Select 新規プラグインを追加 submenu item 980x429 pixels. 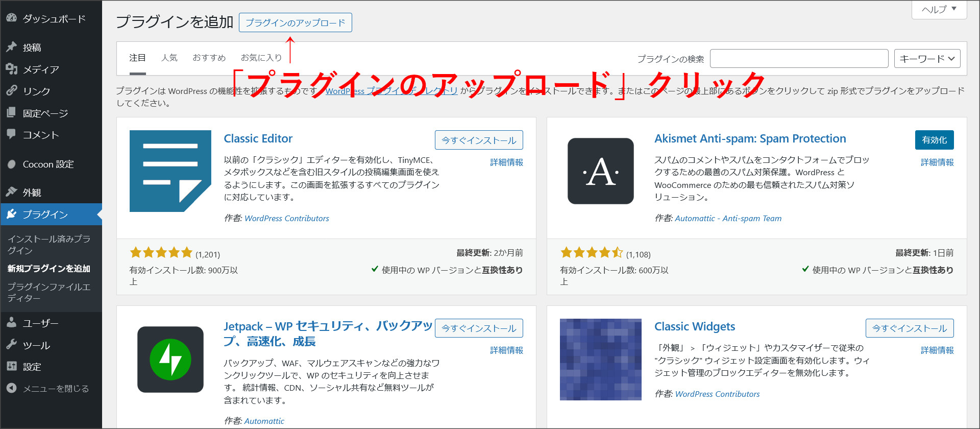(x=49, y=268)
